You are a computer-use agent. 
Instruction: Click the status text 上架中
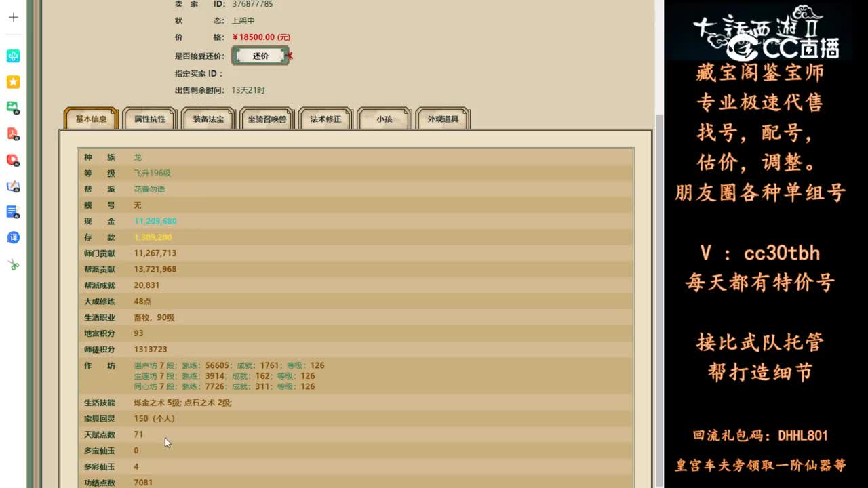coord(243,21)
